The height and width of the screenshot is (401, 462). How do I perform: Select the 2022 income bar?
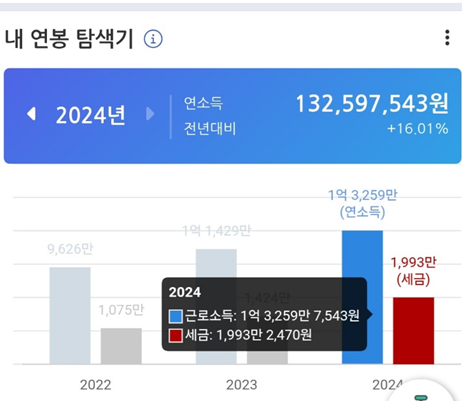click(70, 315)
